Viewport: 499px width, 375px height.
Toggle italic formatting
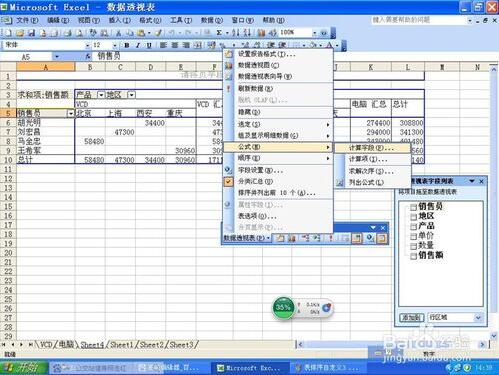coord(138,45)
